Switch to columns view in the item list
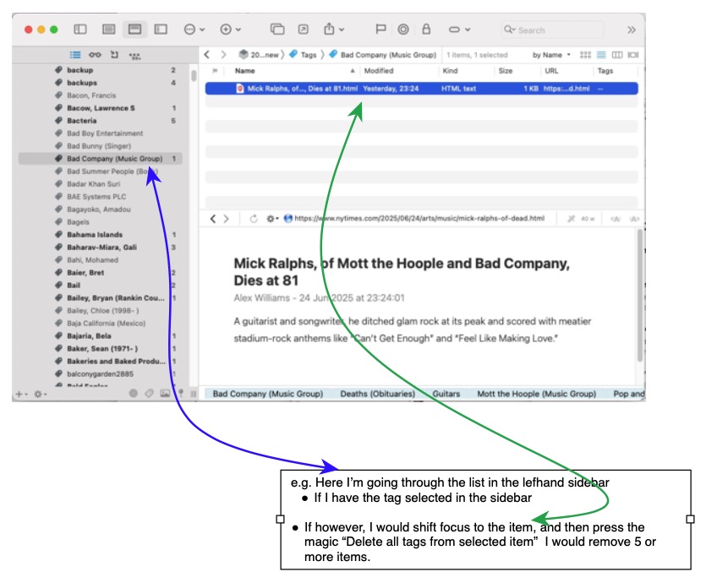Screen dimensions: 728x583 pos(617,55)
